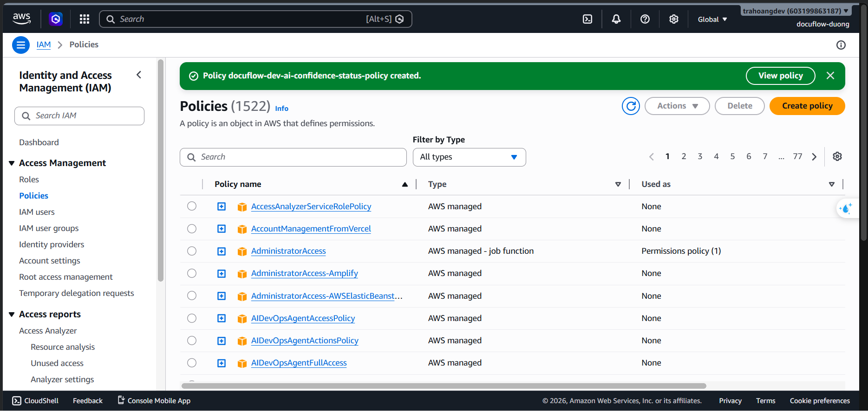The image size is (868, 411).
Task: Click the Search IAM field
Action: (x=79, y=116)
